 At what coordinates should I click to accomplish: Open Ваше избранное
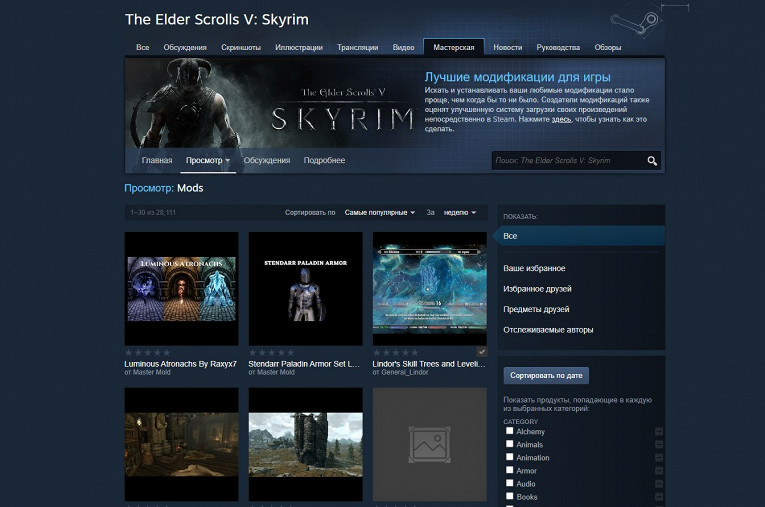coord(534,268)
